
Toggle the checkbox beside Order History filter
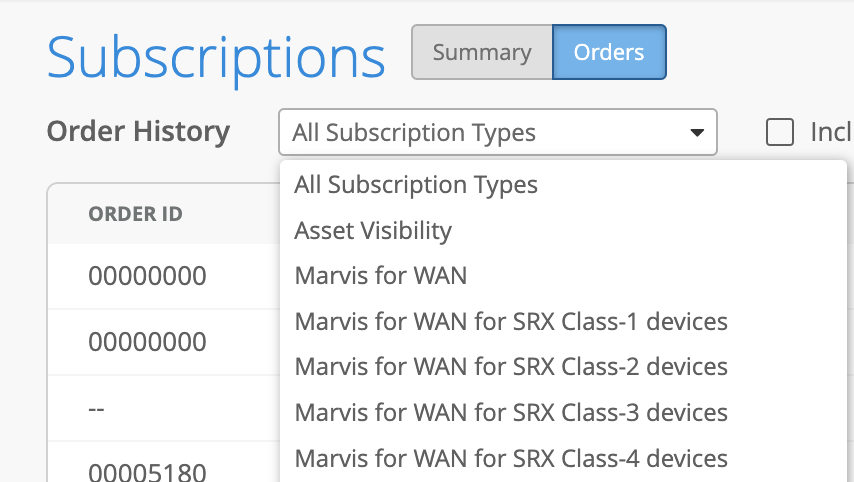point(780,132)
